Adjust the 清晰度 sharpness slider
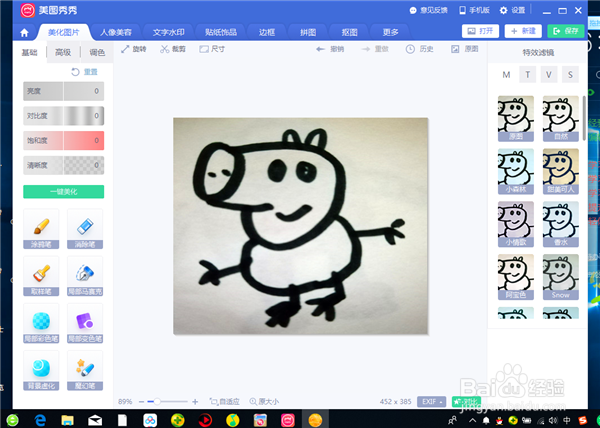 point(64,165)
